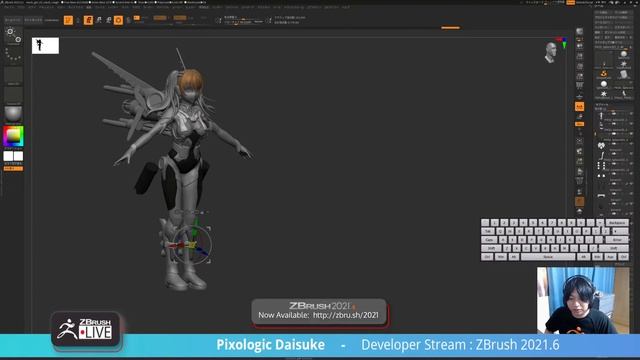Toggle the small orange XYZ rotation button
640x360 pixels.
tap(580, 124)
